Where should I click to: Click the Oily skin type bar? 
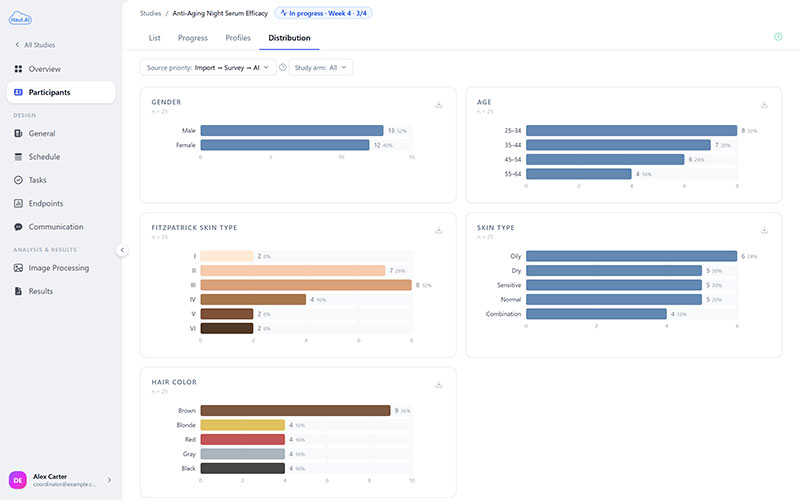click(632, 256)
